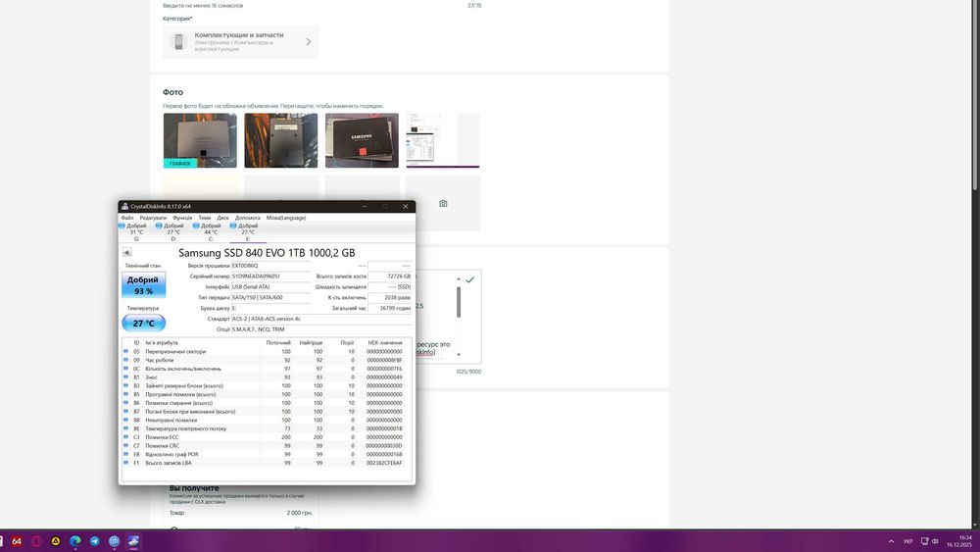This screenshot has width=980, height=552.
Task: Open Мова(Language) menu
Action: point(286,218)
